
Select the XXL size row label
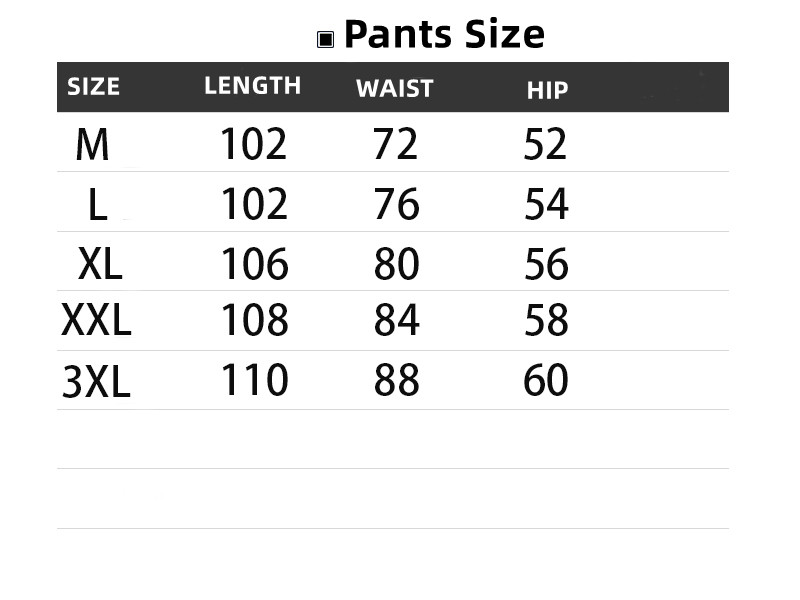(96, 322)
